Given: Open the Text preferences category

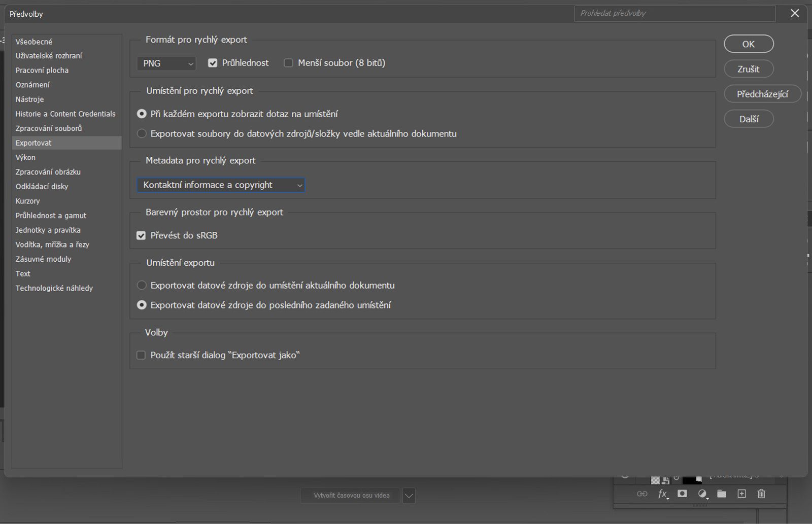Looking at the screenshot, I should (23, 273).
